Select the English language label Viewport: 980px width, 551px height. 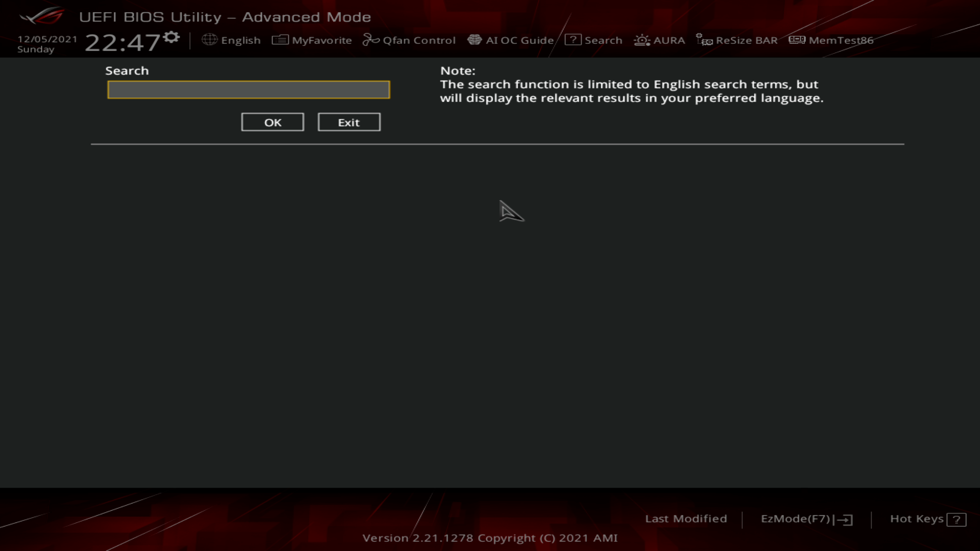[x=240, y=40]
